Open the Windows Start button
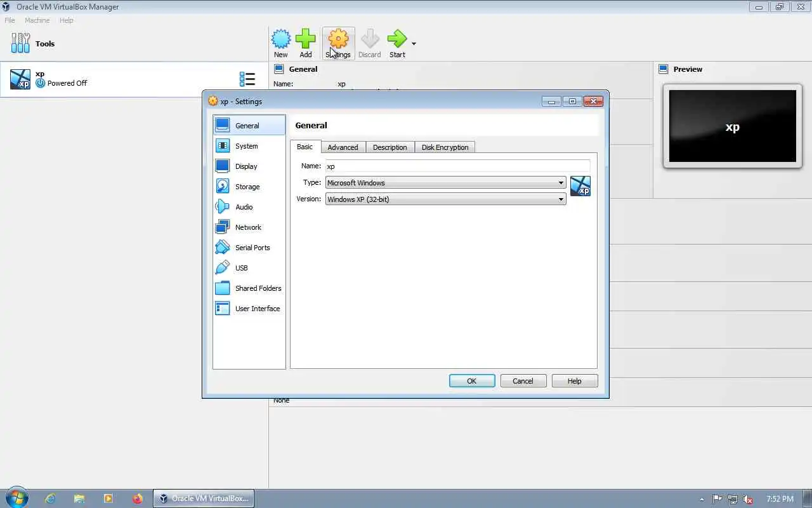 tap(17, 498)
